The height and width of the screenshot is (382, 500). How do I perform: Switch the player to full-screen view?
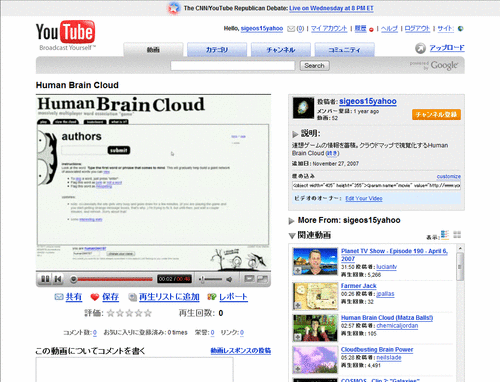(x=262, y=278)
